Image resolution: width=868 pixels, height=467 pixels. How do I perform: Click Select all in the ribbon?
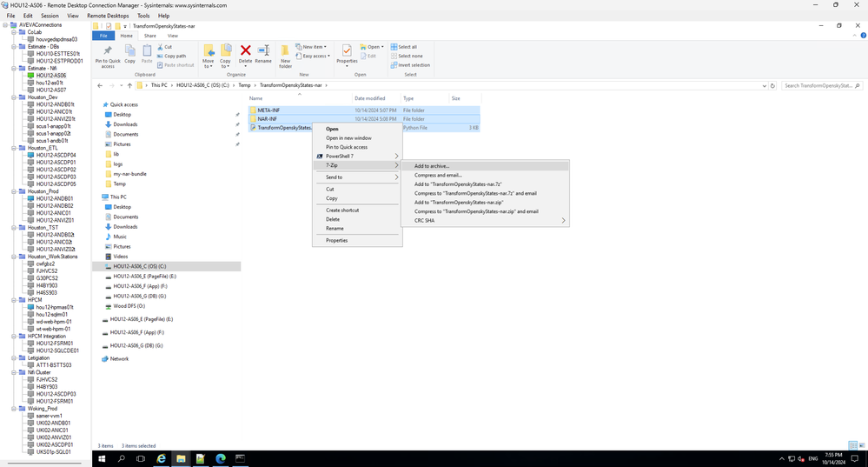[407, 47]
